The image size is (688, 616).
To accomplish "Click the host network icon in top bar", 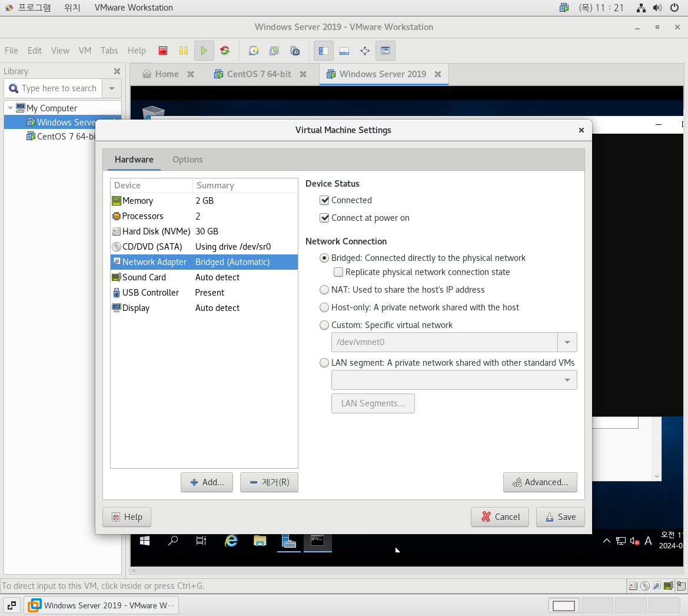I will coord(641,8).
